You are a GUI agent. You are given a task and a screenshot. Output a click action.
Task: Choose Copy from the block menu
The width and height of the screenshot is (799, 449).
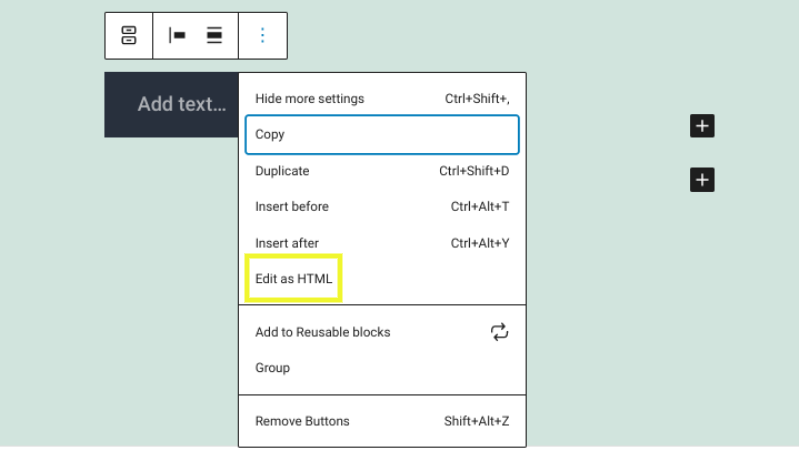[270, 135]
